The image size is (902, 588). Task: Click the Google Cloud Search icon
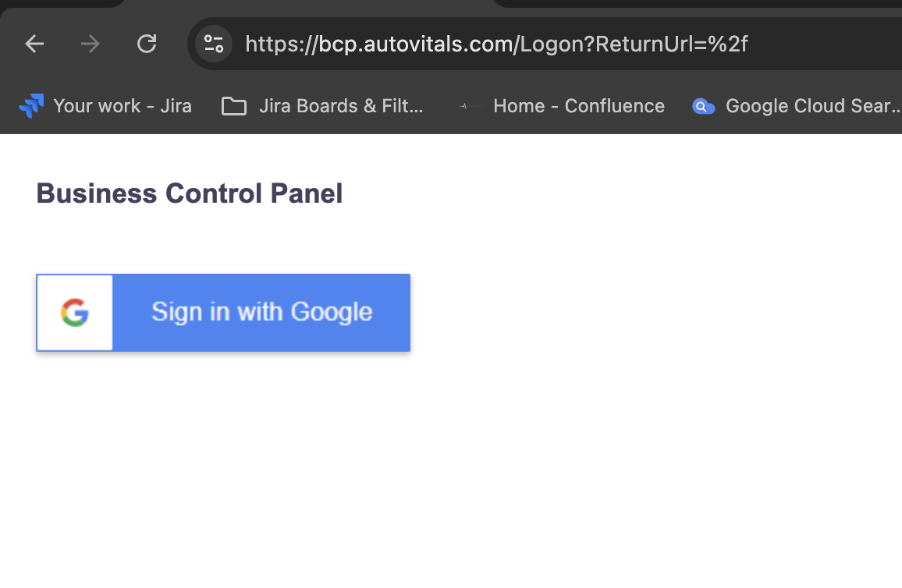[703, 106]
